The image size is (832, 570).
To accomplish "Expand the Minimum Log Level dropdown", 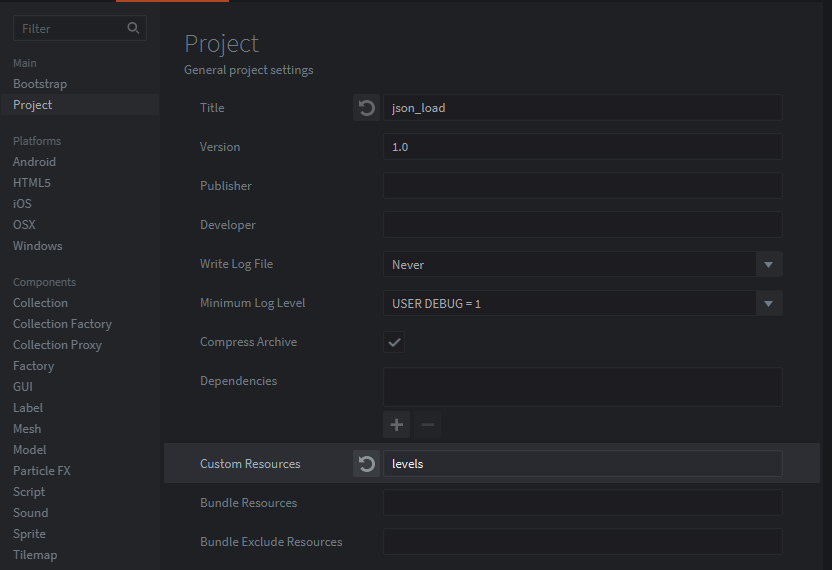I will pos(768,303).
